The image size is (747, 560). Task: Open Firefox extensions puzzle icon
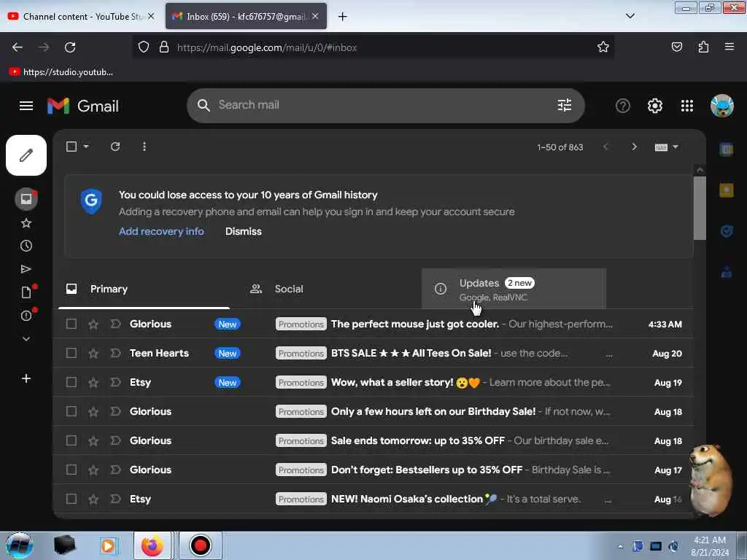[x=703, y=47]
